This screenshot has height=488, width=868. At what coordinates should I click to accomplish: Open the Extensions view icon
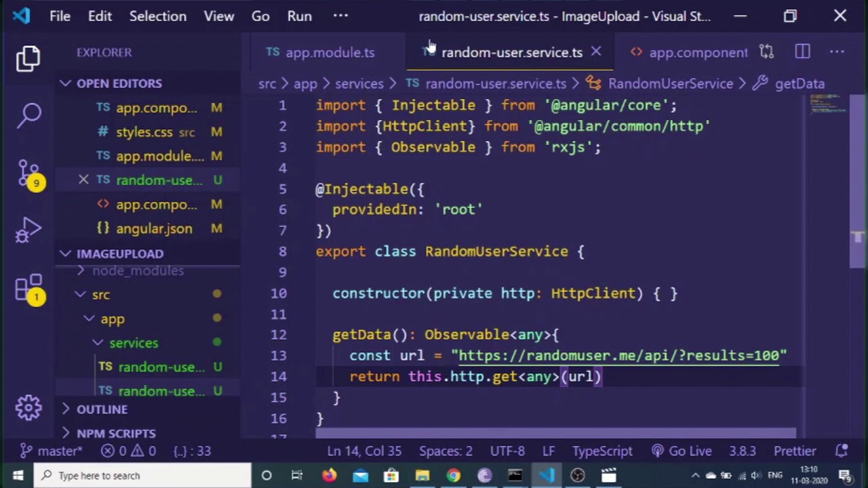[x=28, y=288]
